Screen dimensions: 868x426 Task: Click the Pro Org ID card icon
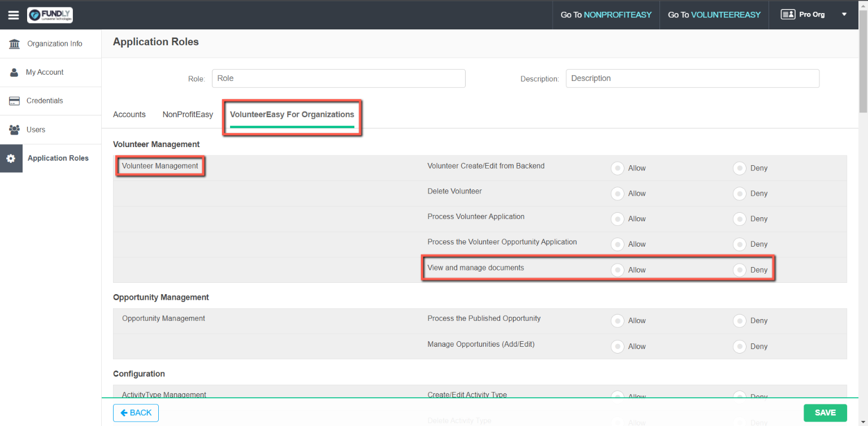click(x=788, y=15)
